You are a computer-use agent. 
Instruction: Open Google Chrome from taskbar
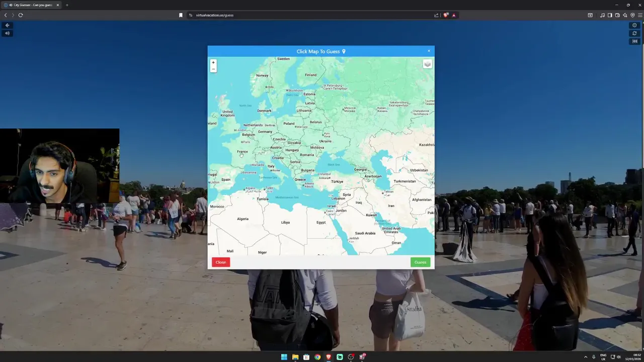(317, 357)
